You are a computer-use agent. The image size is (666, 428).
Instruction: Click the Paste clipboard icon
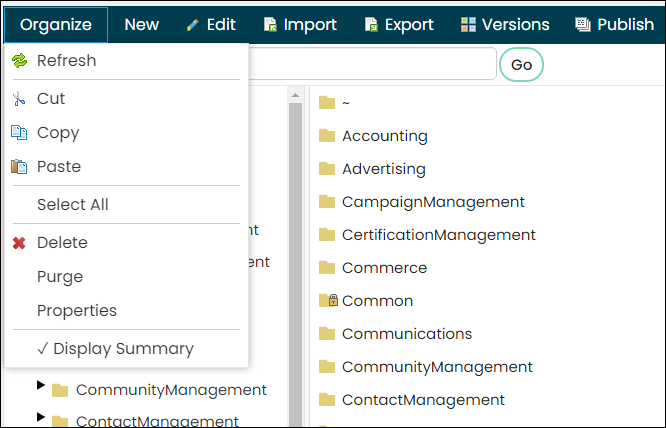click(19, 166)
